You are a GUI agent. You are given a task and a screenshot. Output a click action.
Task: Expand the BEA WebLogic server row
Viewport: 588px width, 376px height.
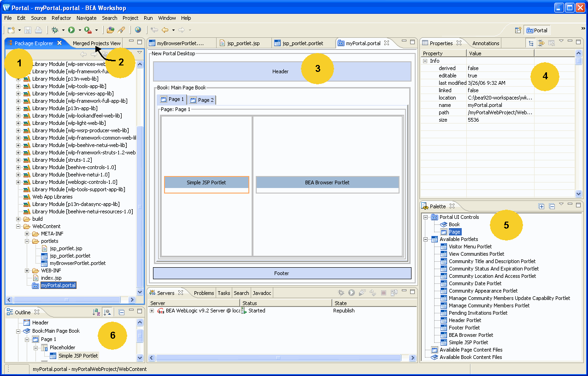152,311
